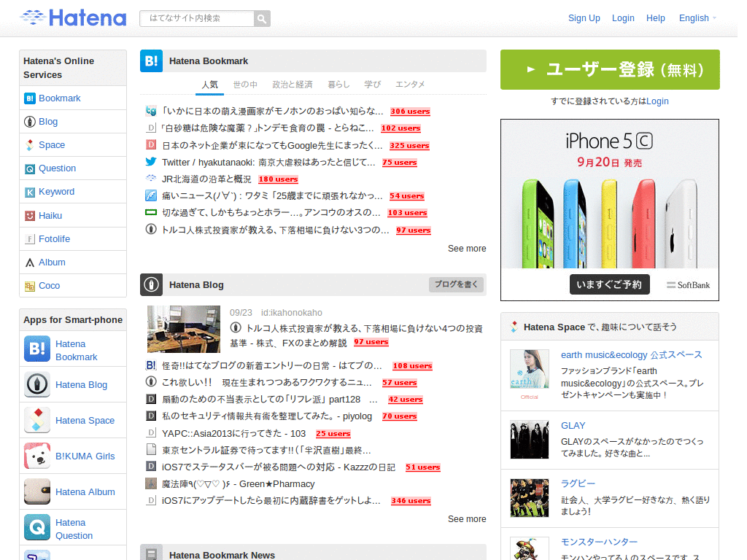This screenshot has width=747, height=560.
Task: Open the Bookmark service icon in sidebar
Action: coord(30,98)
